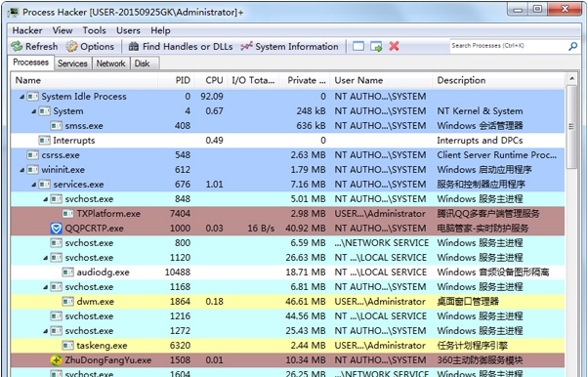Switch to the Services tab

[72, 63]
